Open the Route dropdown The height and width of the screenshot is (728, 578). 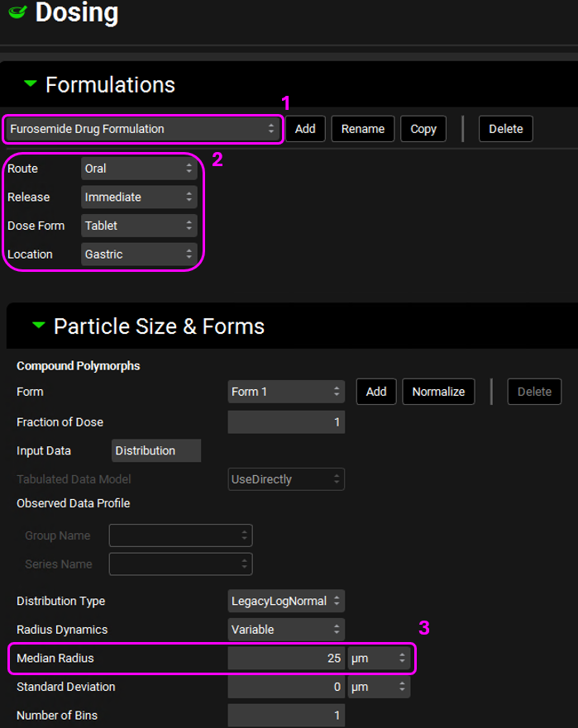[x=138, y=169]
